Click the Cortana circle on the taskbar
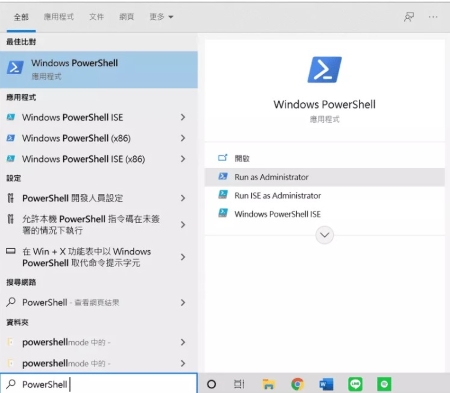 [x=211, y=384]
